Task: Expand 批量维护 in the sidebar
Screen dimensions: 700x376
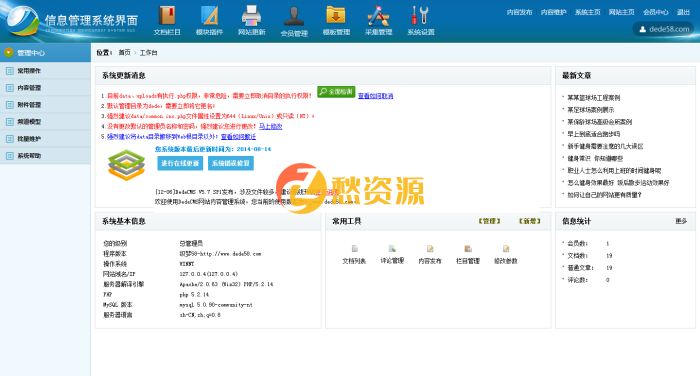Action: 45,138
